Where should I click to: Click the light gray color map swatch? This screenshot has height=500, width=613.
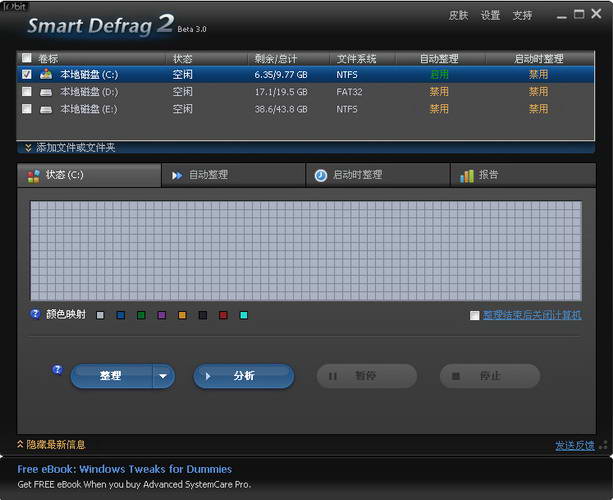pos(100,315)
